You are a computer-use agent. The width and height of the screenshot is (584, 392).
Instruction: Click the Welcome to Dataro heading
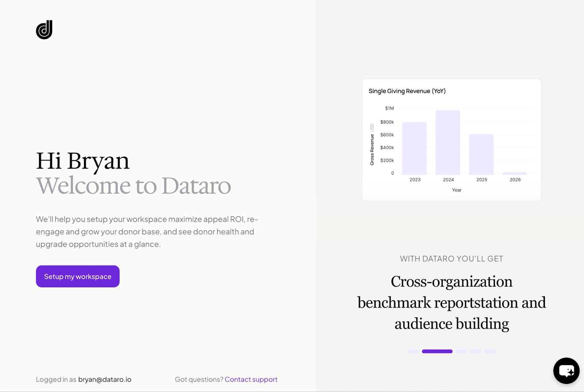(x=134, y=185)
